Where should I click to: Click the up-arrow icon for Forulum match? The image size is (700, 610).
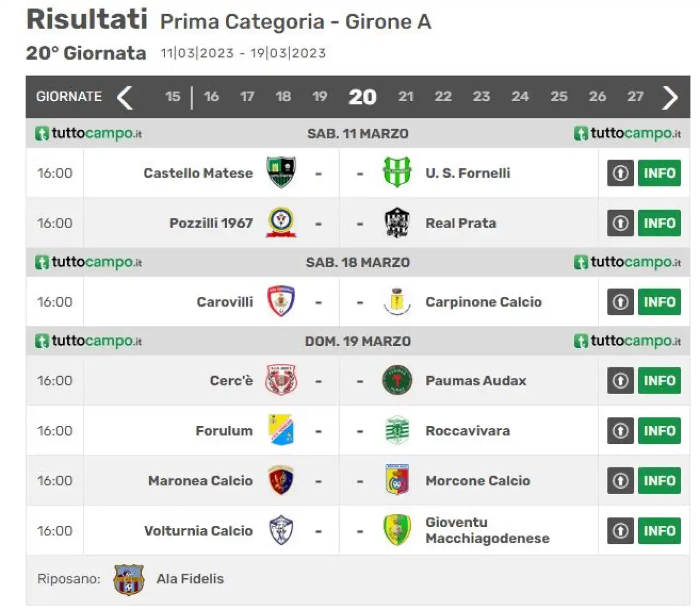coord(620,431)
